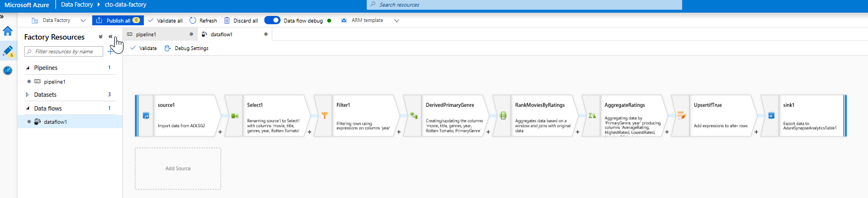
Task: Click the source1 transformation icon
Action: click(146, 116)
